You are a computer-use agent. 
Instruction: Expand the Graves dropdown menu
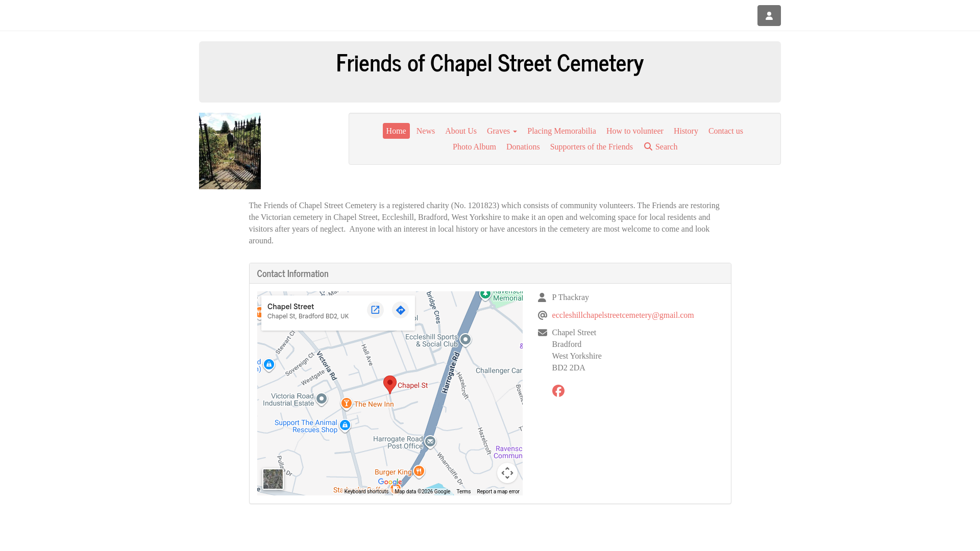tap(502, 131)
